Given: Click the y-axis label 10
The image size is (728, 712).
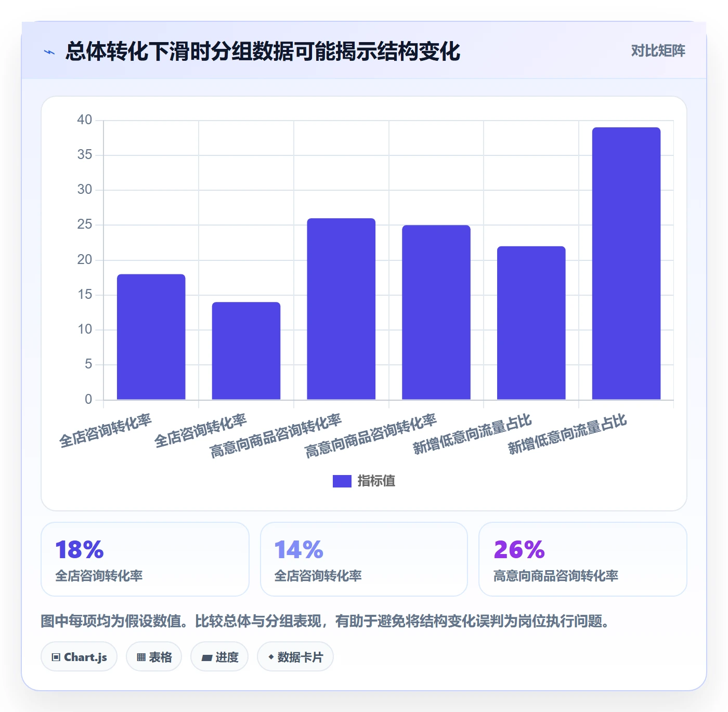Looking at the screenshot, I should tap(84, 329).
